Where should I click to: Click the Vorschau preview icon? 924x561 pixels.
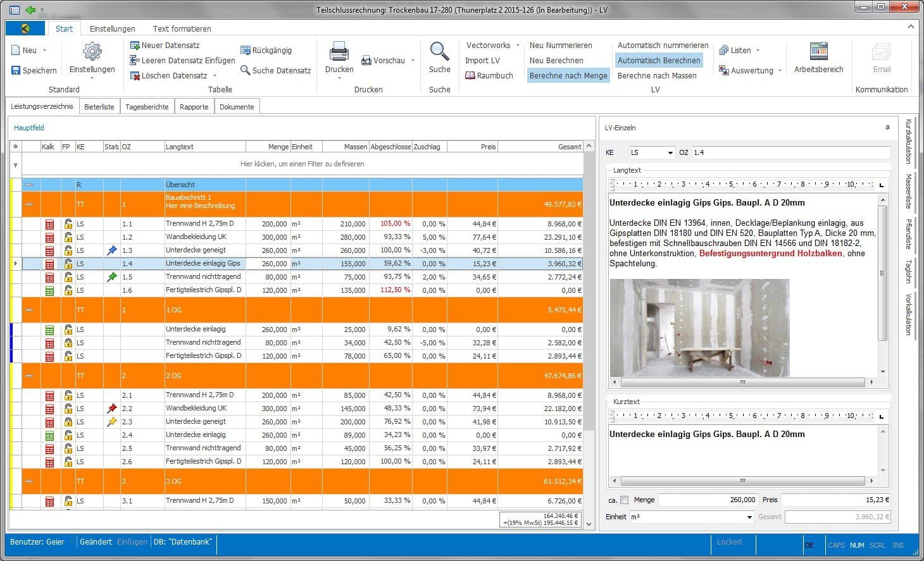click(x=366, y=61)
